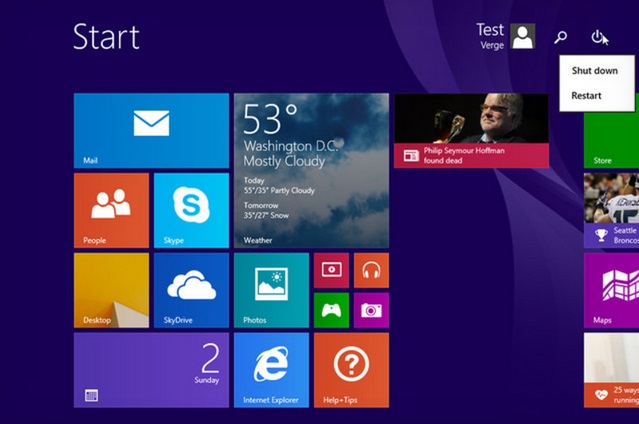This screenshot has width=639, height=424.
Task: Open the Desktop tile
Action: pos(111,290)
